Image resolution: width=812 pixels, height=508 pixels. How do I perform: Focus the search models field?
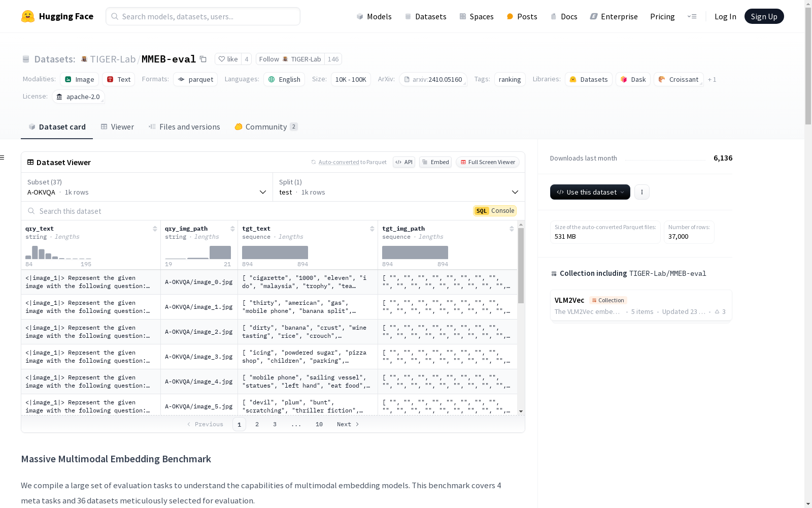point(203,16)
